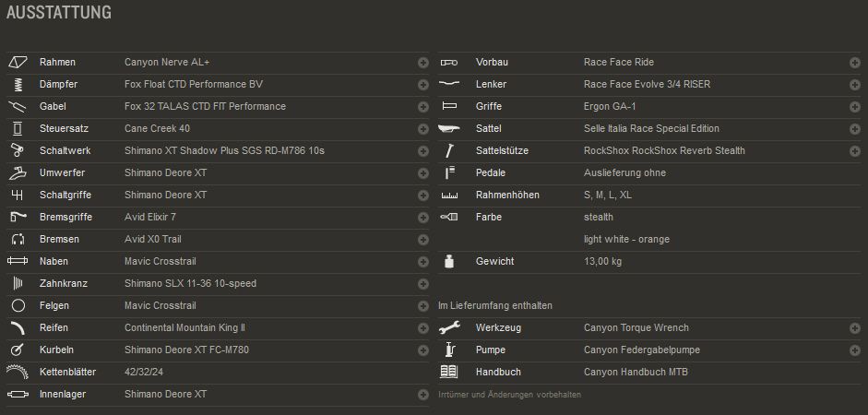The width and height of the screenshot is (868, 415).
Task: Click the weight icon beside Gewicht
Action: 449,261
